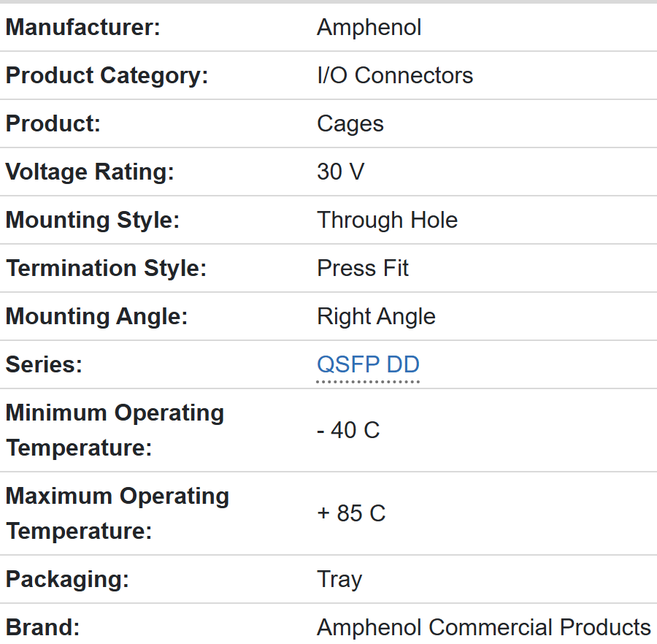
Task: Click the Termination Style label
Action: tap(106, 269)
